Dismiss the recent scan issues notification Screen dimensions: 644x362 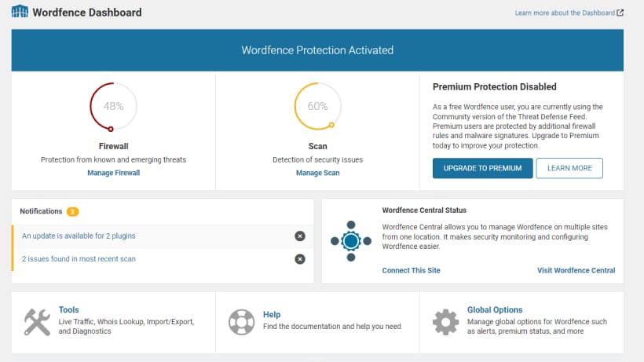click(x=300, y=259)
